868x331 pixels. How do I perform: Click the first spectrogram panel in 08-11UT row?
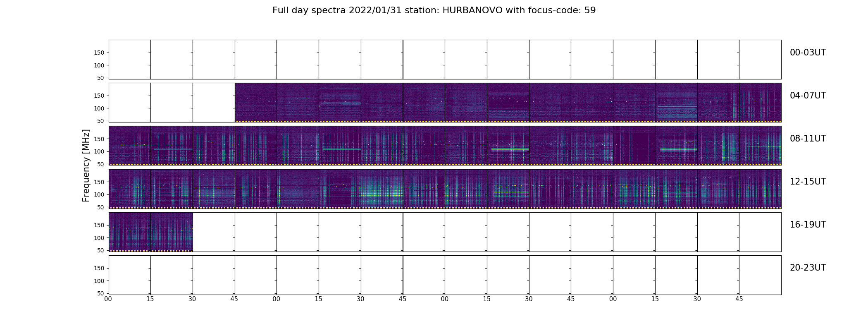(x=130, y=146)
